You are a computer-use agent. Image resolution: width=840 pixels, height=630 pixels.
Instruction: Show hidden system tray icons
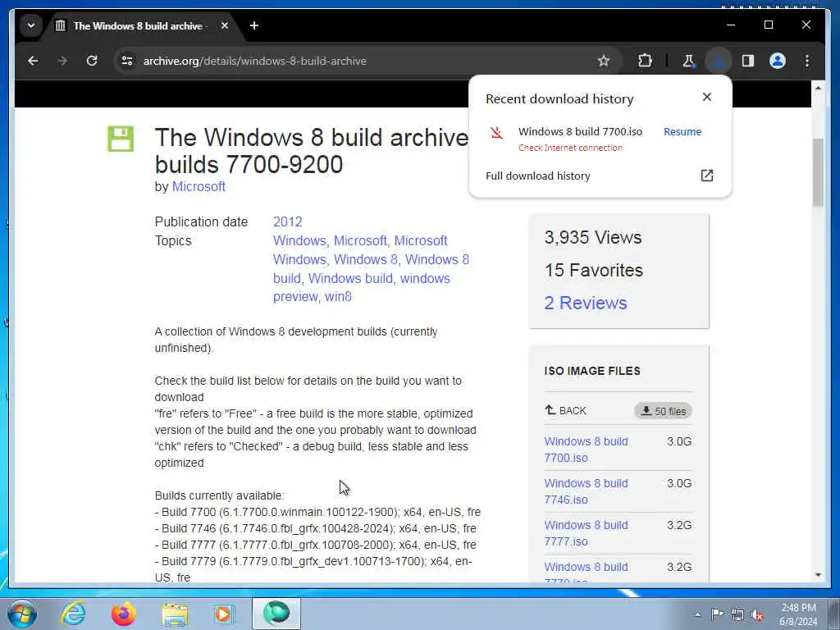point(697,615)
